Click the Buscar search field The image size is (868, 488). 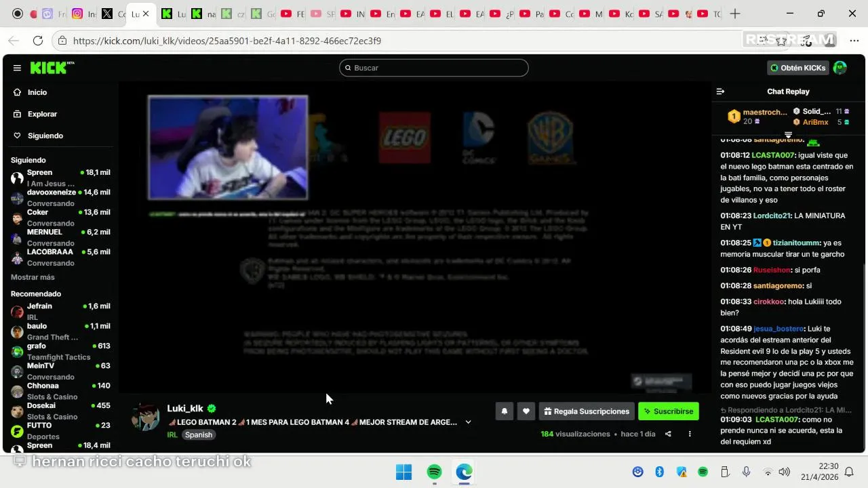pyautogui.click(x=434, y=68)
